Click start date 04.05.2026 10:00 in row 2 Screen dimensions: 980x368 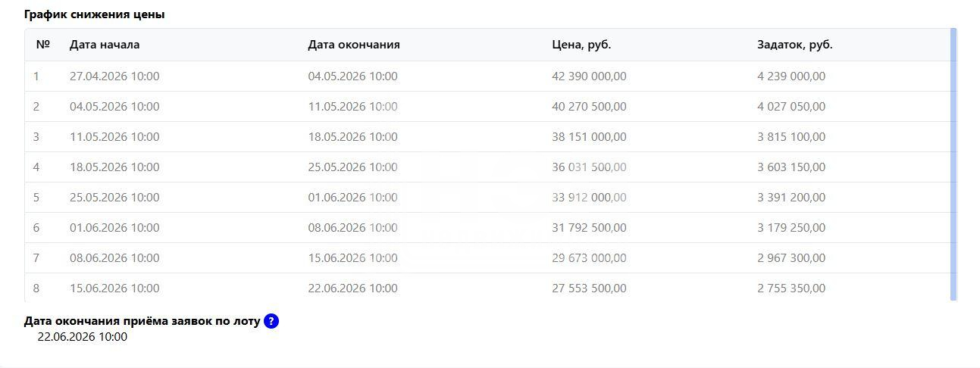coord(114,107)
